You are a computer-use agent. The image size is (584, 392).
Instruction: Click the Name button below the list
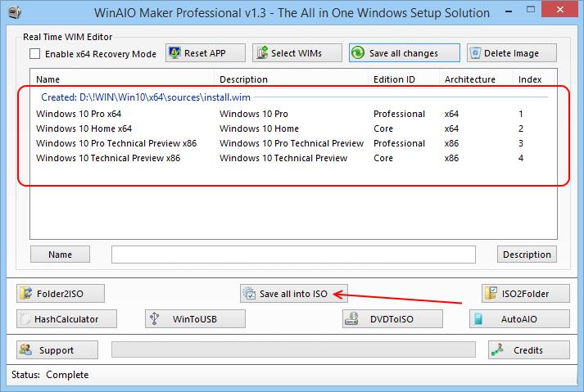click(60, 255)
